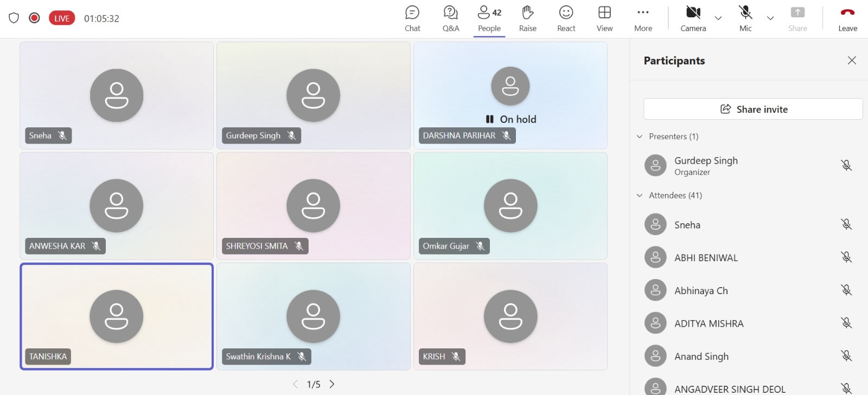Open the View layout options
This screenshot has width=868, height=395.
tap(604, 19)
